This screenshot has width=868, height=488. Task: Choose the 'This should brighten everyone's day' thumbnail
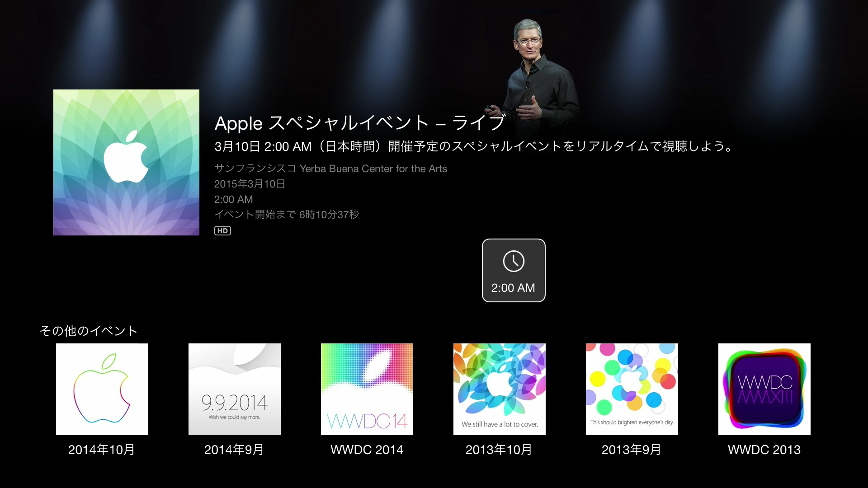click(632, 389)
